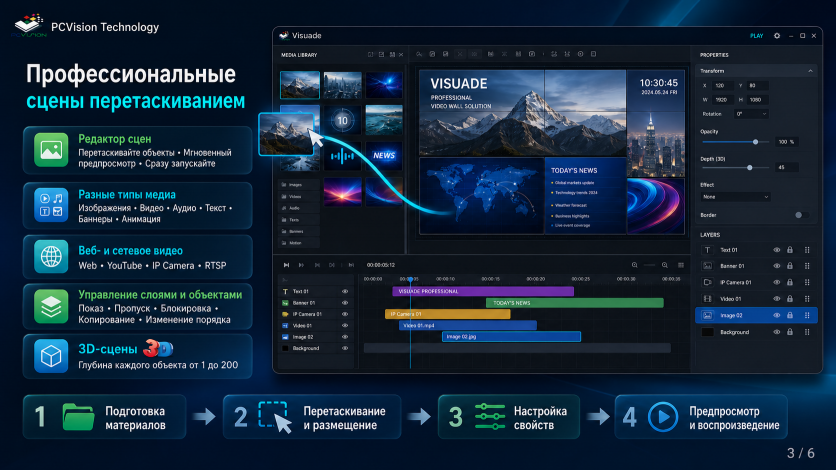Hide Text 01 in the Layers panel
This screenshot has width=836, height=470.
[777, 250]
